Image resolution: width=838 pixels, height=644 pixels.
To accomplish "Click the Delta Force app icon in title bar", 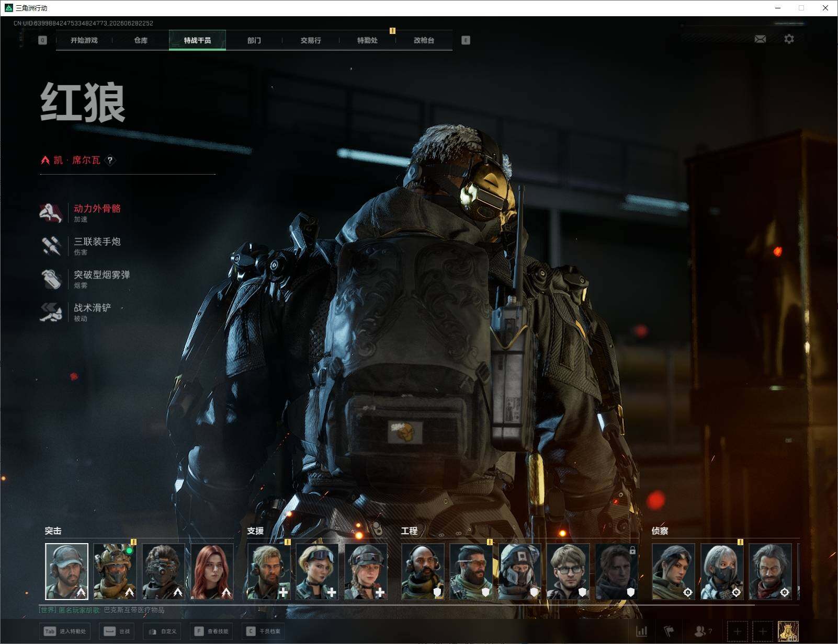I will coord(8,8).
